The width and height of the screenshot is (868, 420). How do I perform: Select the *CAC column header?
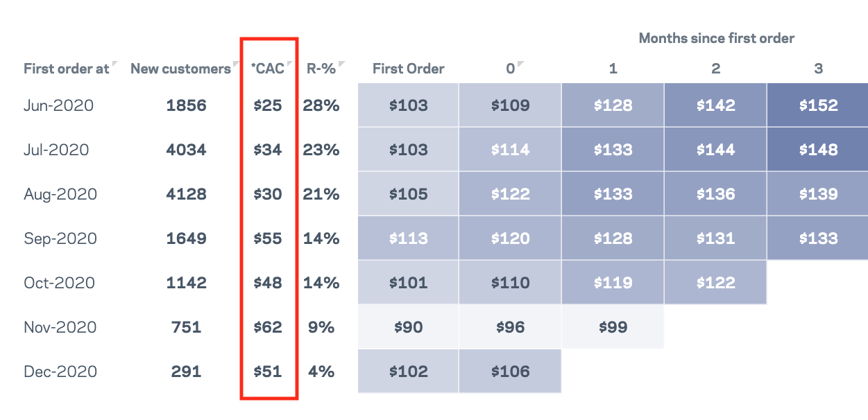point(267,69)
